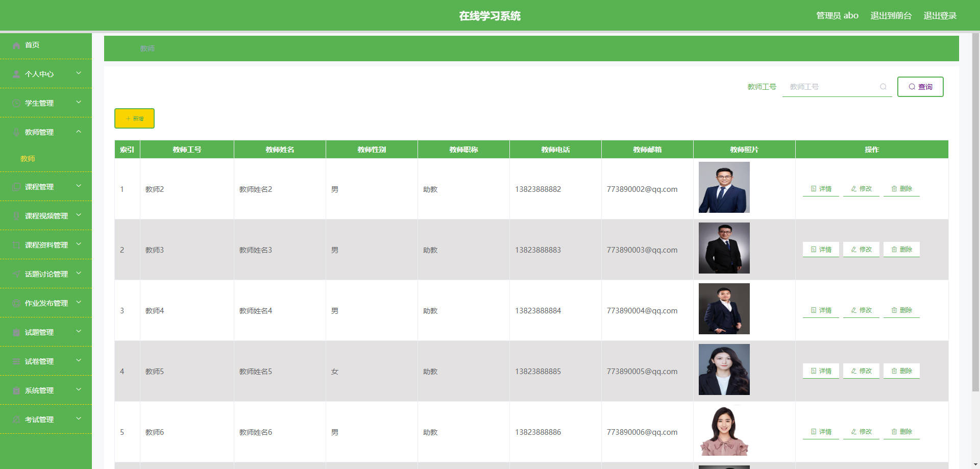
Task: Click the yellow 新增 button
Action: pyautogui.click(x=134, y=118)
